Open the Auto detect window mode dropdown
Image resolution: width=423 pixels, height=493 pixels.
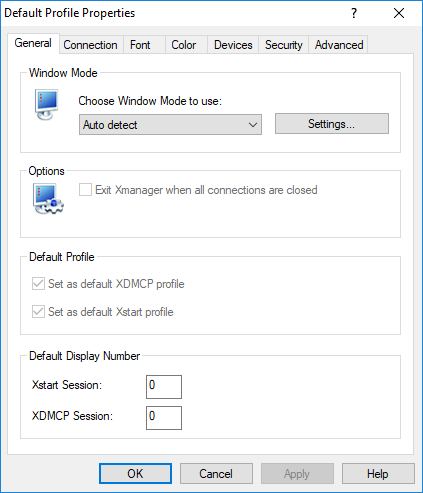click(170, 125)
